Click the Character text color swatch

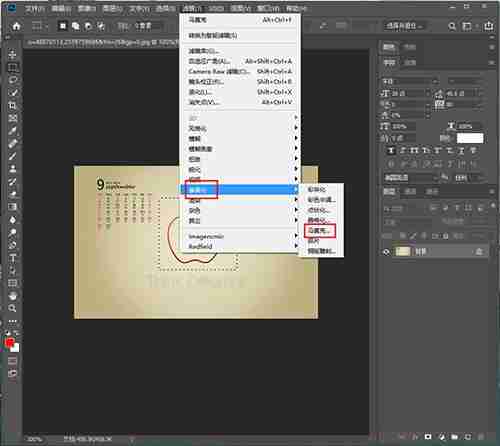470,138
